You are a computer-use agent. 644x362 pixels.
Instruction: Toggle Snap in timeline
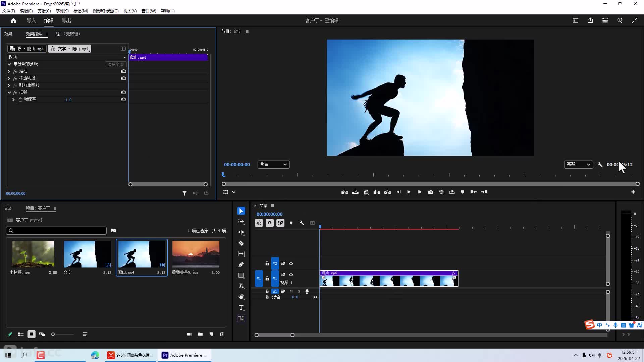pyautogui.click(x=270, y=223)
